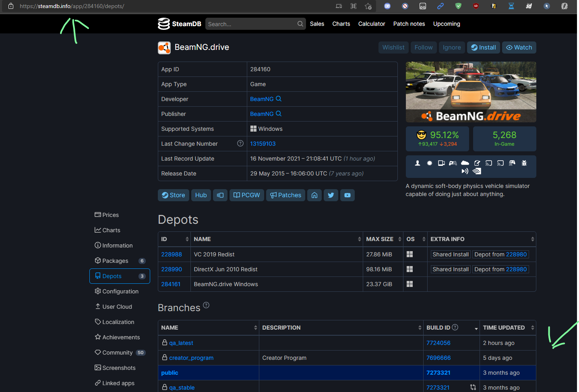Click the bug-shaped category icon
Image resolution: width=579 pixels, height=392 pixels.
point(524,163)
